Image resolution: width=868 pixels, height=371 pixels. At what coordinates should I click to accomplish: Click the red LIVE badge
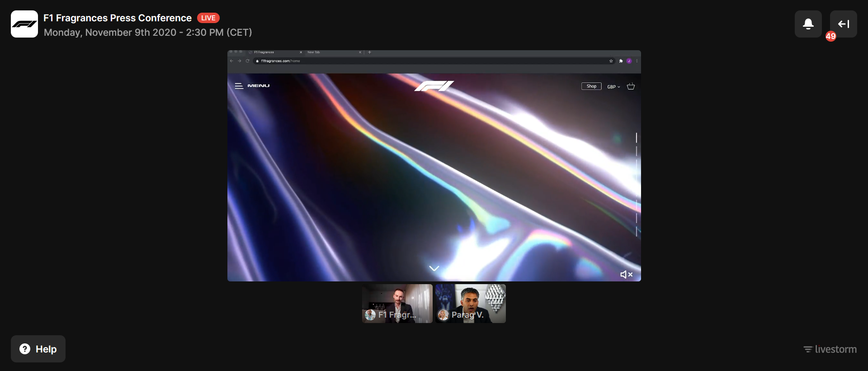[x=208, y=18]
